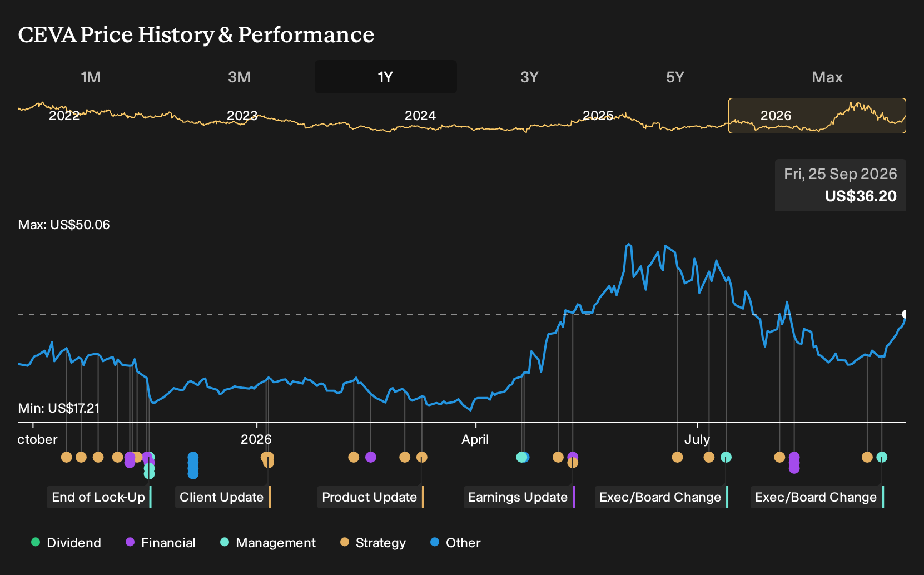Click the strategy dot above Product Update label
This screenshot has height=575, width=924.
point(422,457)
